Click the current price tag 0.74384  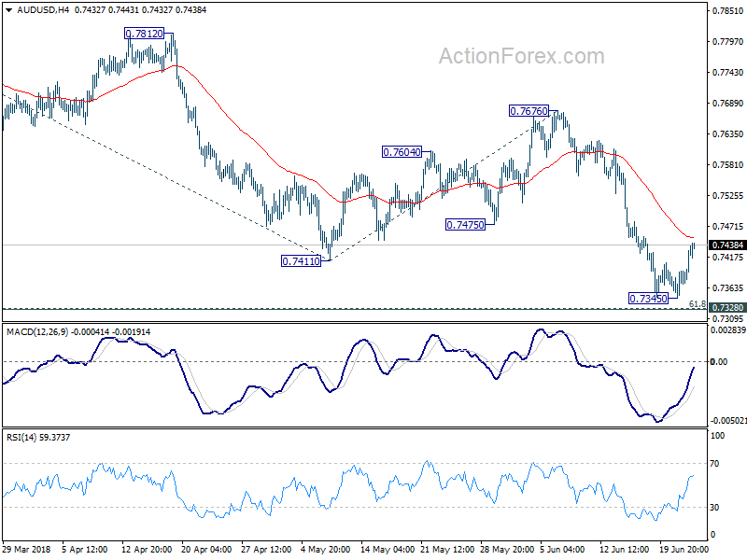727,245
